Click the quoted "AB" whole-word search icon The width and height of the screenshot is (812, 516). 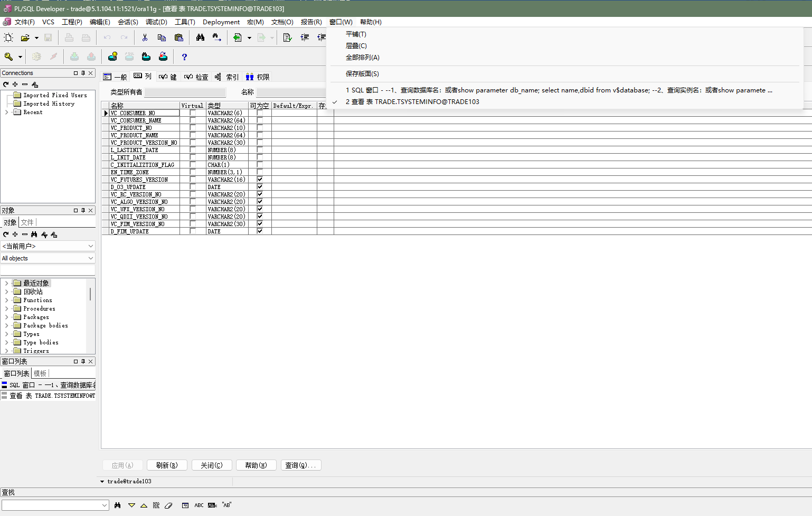pyautogui.click(x=227, y=505)
